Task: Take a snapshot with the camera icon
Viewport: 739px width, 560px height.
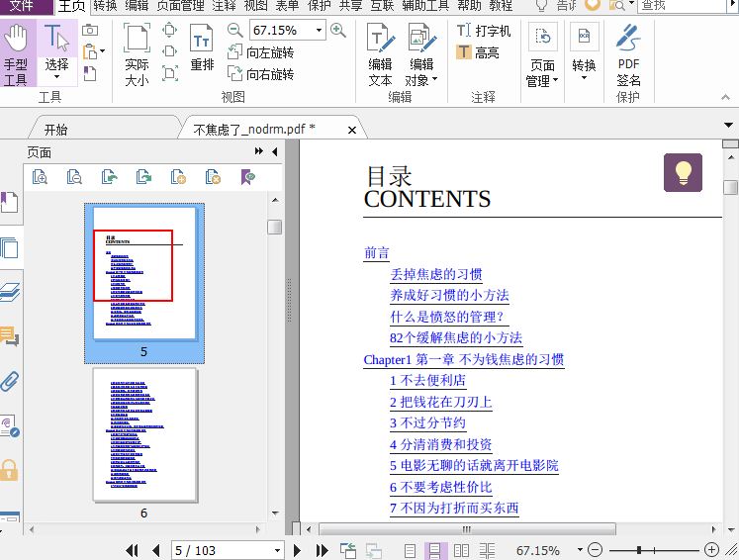Action: pos(90,31)
